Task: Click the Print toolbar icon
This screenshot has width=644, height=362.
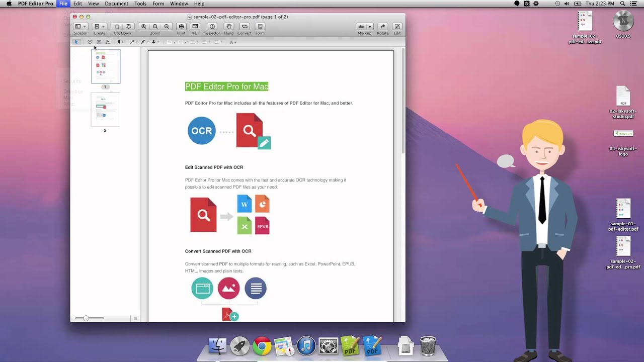Action: point(181,27)
